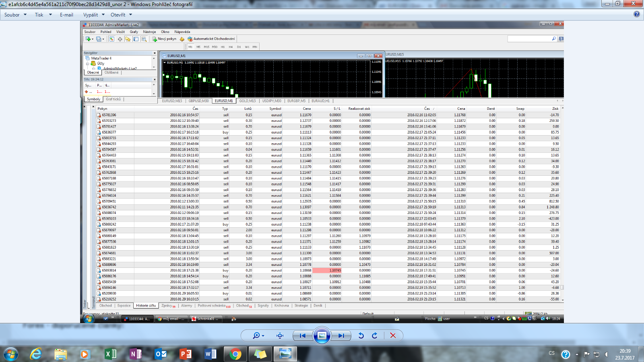This screenshot has height=362, width=644.
Task: Click the Photo Viewer taskbar button
Action: (285, 354)
